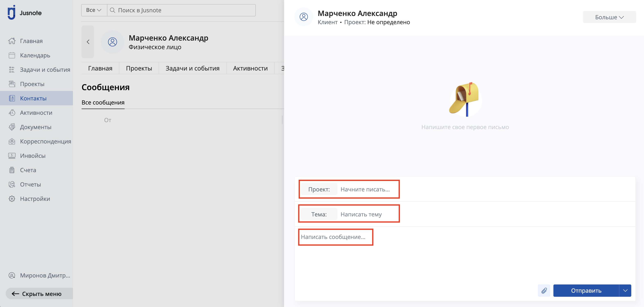
Task: Click the Документы sidebar icon
Action: click(x=12, y=127)
